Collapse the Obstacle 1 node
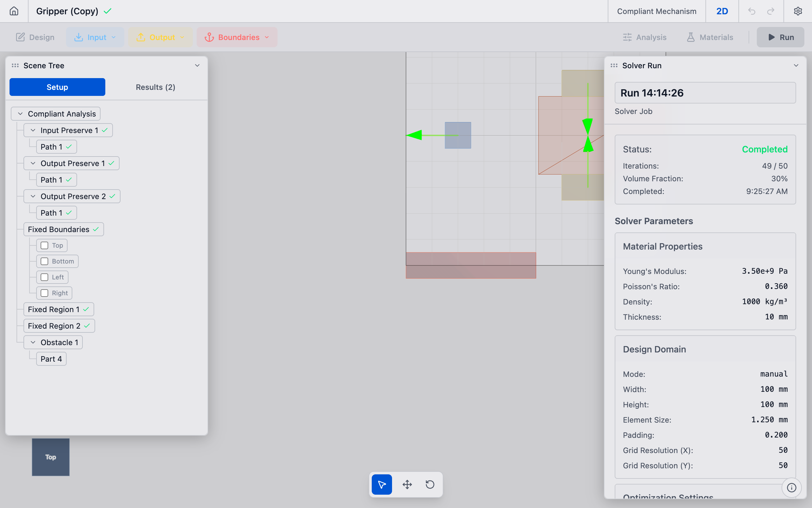 33,342
